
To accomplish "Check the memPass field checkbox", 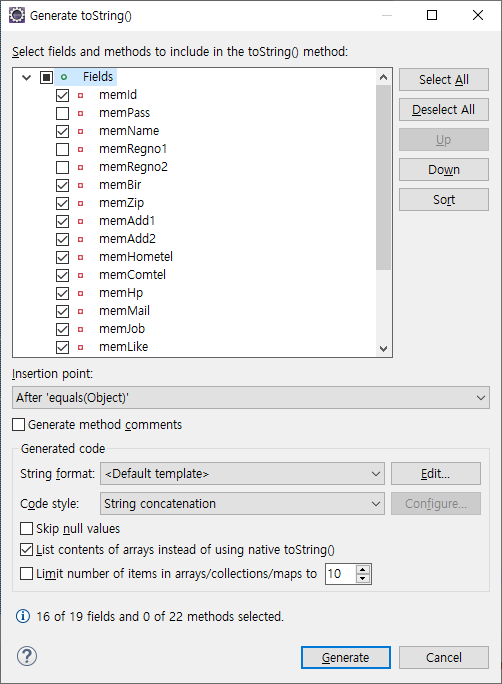I will 62,113.
